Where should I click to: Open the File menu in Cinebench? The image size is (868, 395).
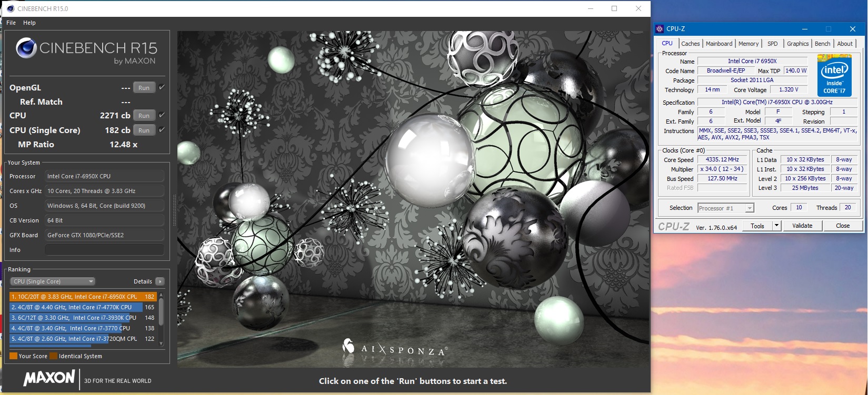(x=11, y=23)
